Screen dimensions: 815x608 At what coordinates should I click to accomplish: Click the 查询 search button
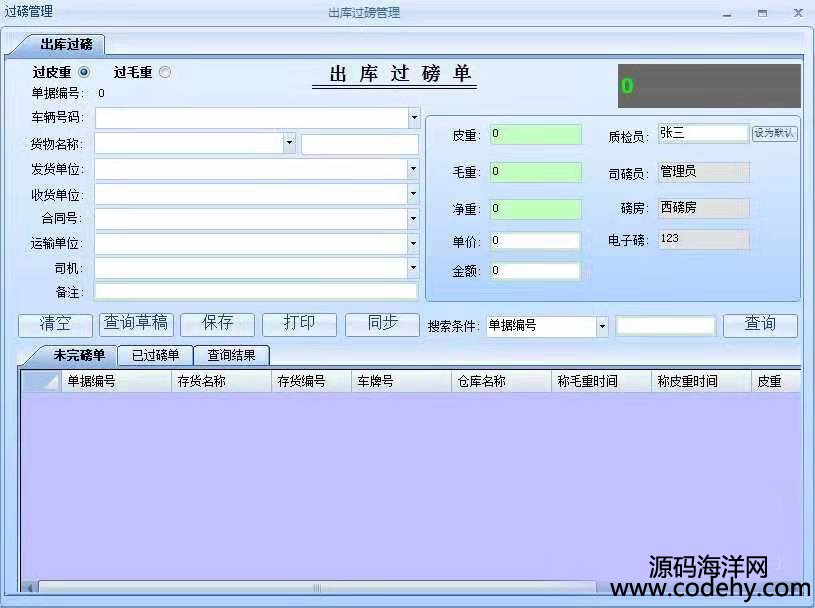(x=760, y=325)
